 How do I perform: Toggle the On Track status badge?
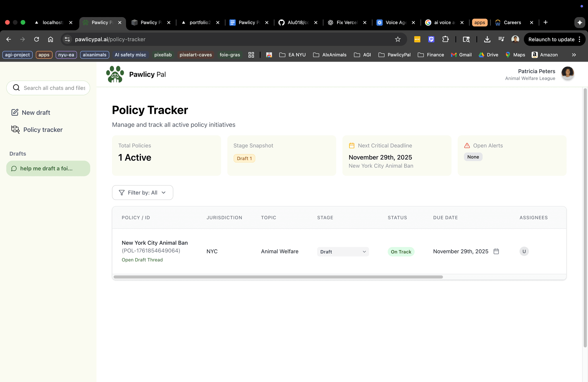click(x=401, y=252)
